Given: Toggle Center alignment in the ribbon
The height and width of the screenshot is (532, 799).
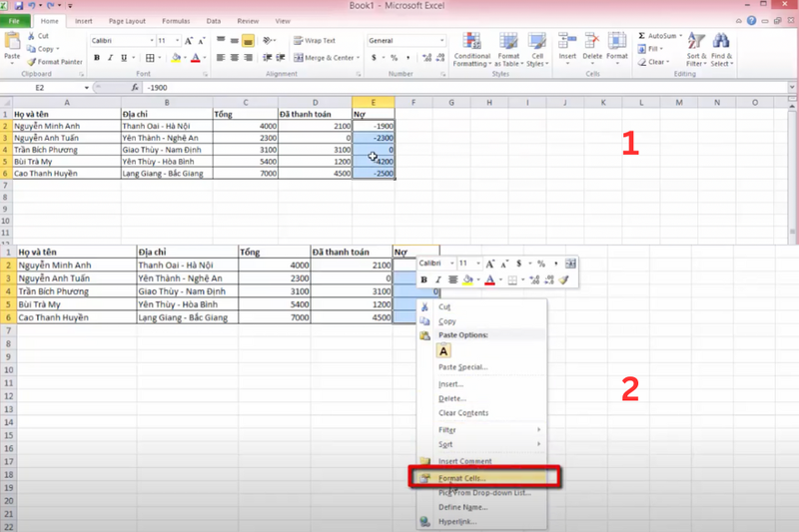Looking at the screenshot, I should (234, 58).
